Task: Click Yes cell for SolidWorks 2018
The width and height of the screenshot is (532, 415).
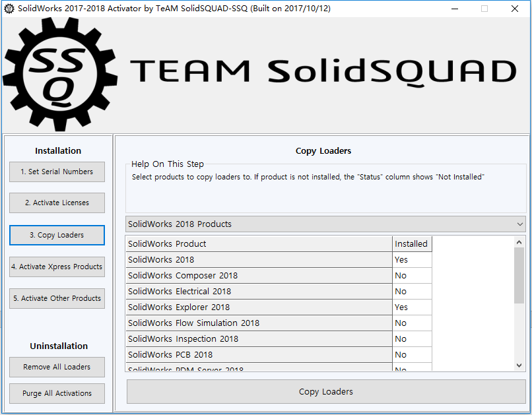Action: tap(412, 260)
